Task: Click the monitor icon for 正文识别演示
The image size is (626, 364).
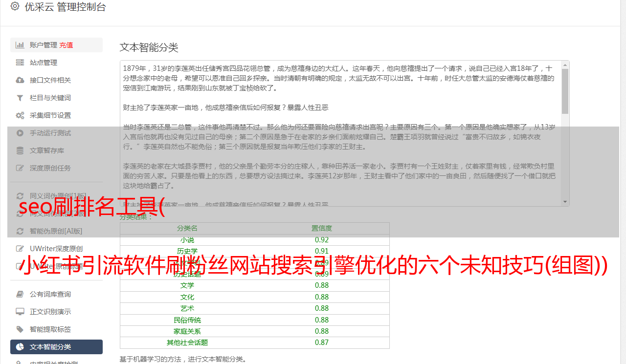Action: (20, 312)
